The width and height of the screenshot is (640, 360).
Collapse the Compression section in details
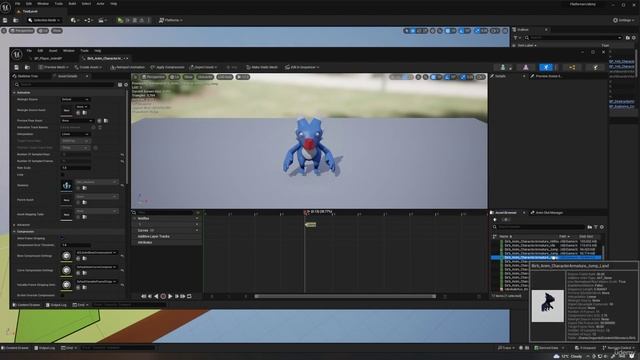(15, 231)
